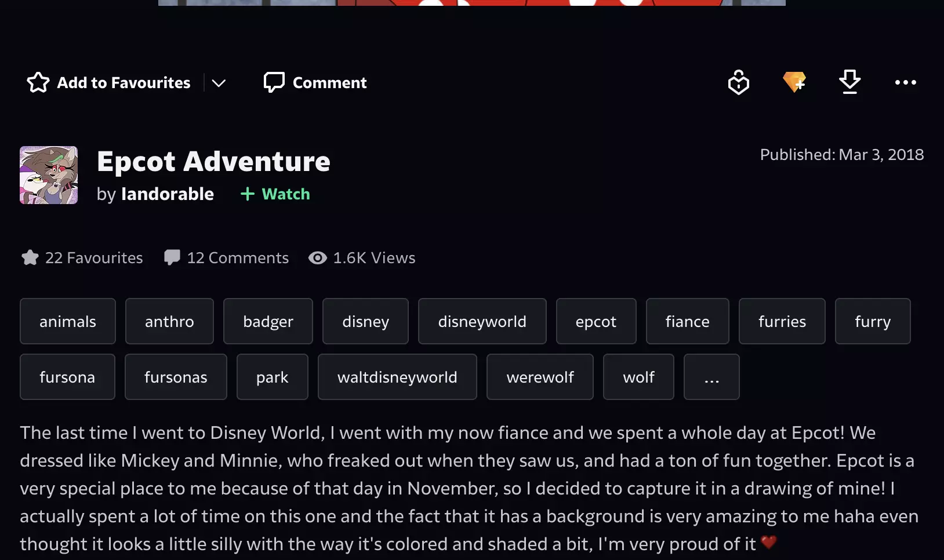Select the disney tag
The width and height of the screenshot is (944, 560).
365,321
